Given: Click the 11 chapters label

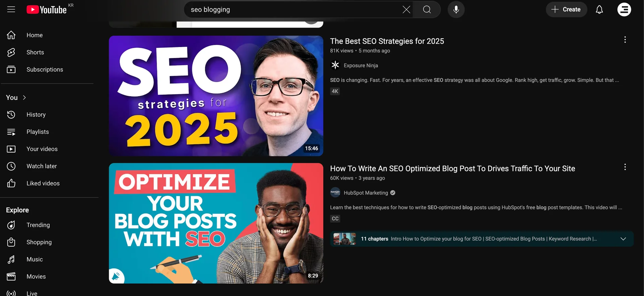Looking at the screenshot, I should pyautogui.click(x=374, y=239).
